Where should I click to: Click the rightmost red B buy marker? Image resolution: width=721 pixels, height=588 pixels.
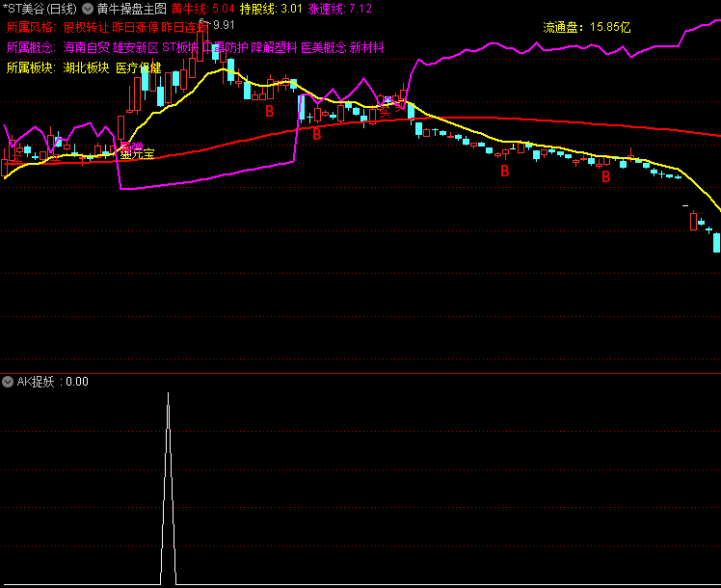point(606,176)
